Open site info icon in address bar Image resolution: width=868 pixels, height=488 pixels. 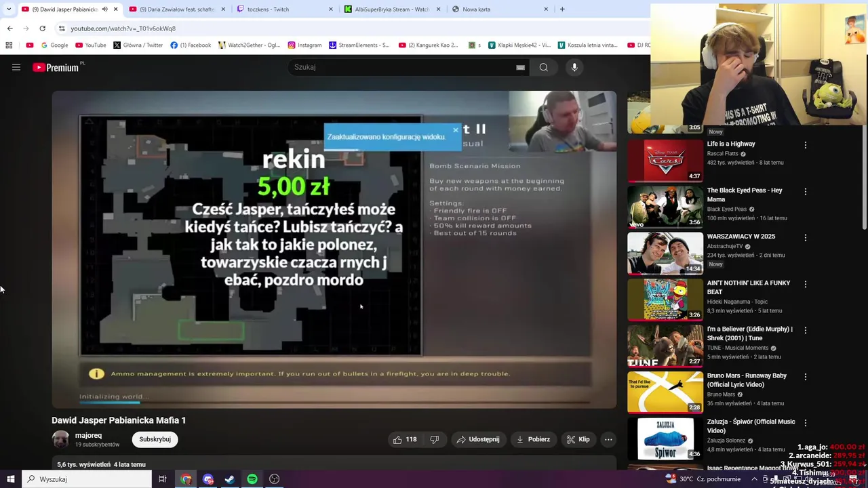click(x=62, y=28)
